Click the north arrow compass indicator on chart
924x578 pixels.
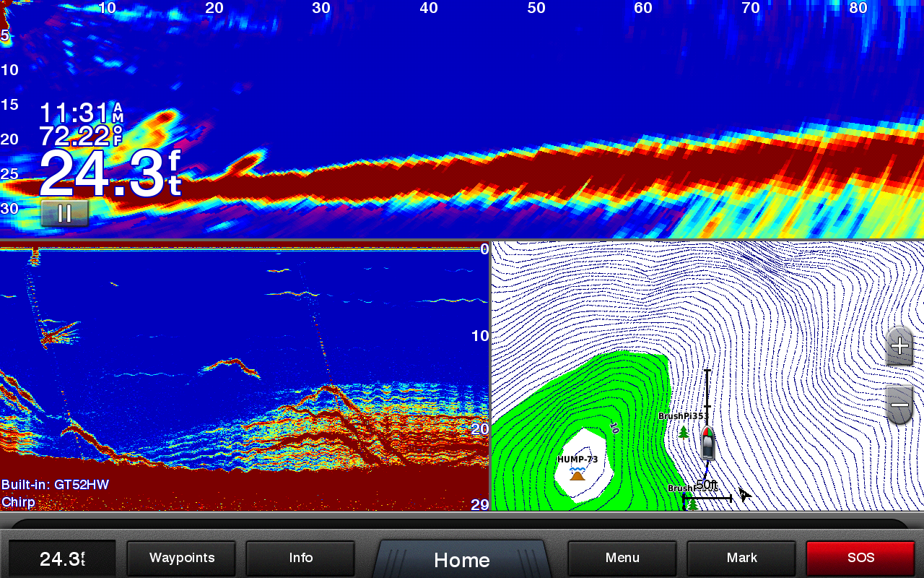[x=744, y=495]
